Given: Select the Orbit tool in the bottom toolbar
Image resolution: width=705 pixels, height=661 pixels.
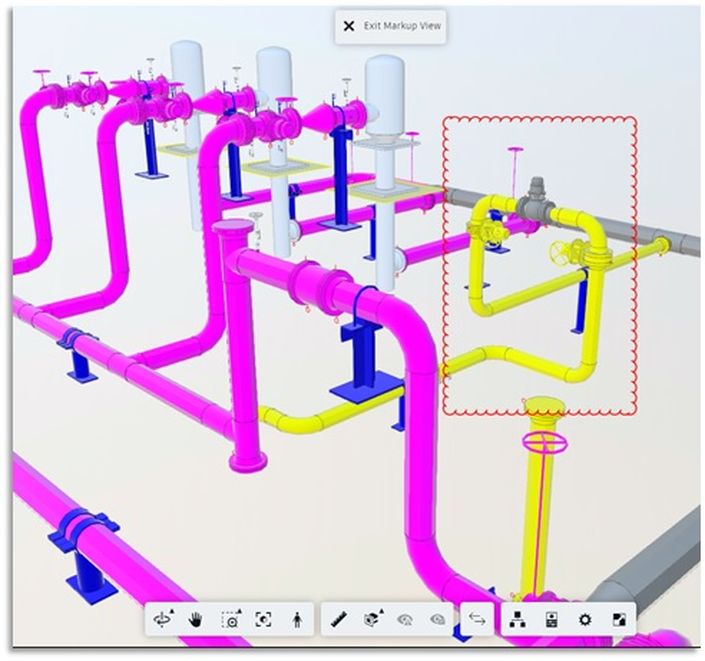Looking at the screenshot, I should (x=162, y=620).
